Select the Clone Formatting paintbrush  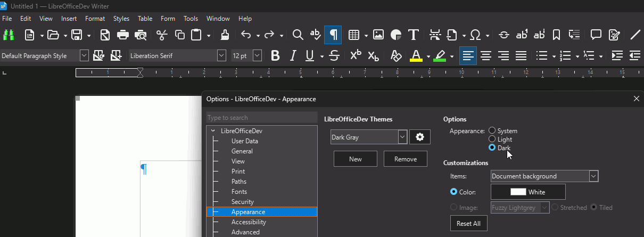coord(225,35)
